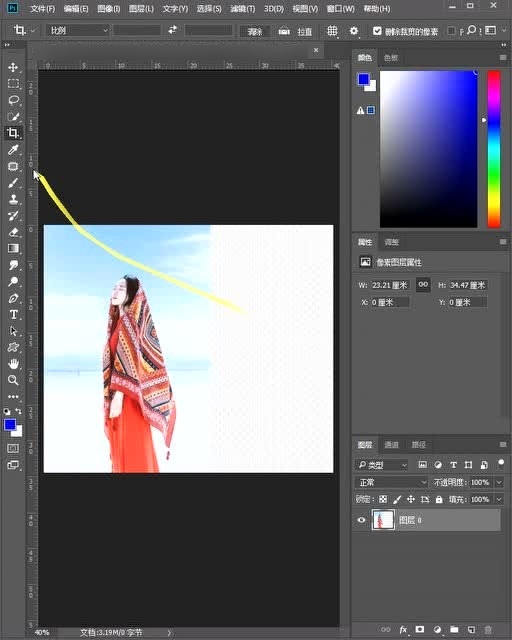Image resolution: width=512 pixels, height=640 pixels.
Task: Open the crop ratio preset dropdown
Action: 78,31
